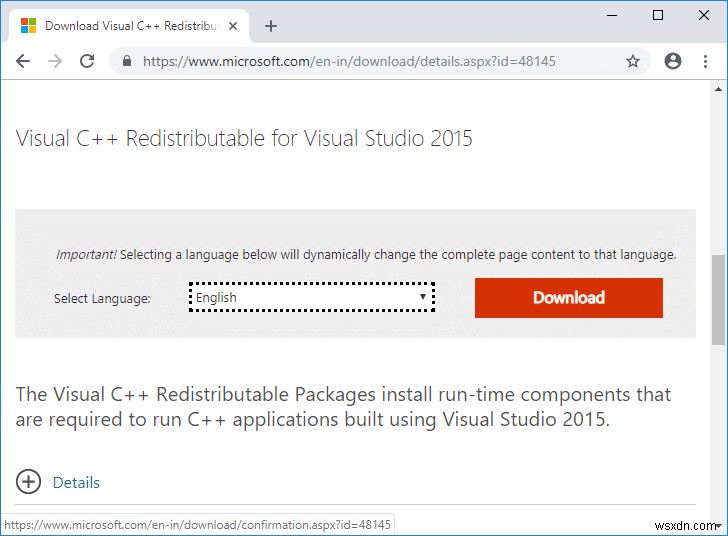Image resolution: width=728 pixels, height=536 pixels.
Task: Close the Download Visual C++ Redistributable tab
Action: [x=233, y=26]
